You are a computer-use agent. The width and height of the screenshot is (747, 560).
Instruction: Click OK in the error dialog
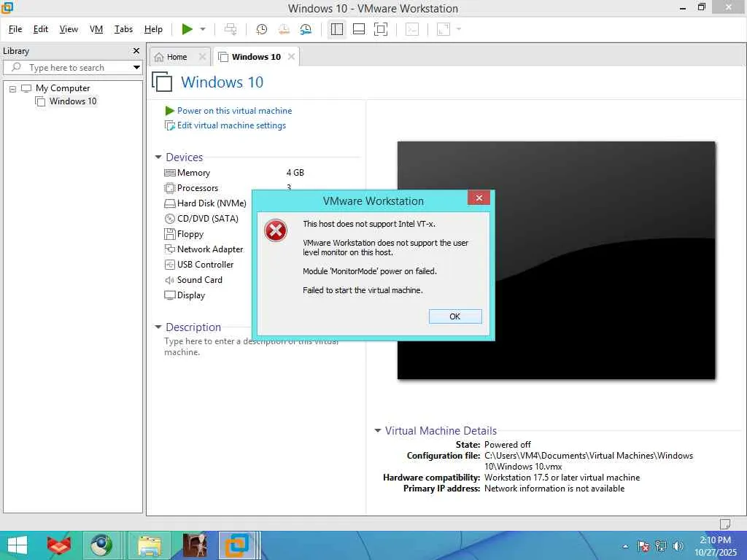(x=455, y=316)
